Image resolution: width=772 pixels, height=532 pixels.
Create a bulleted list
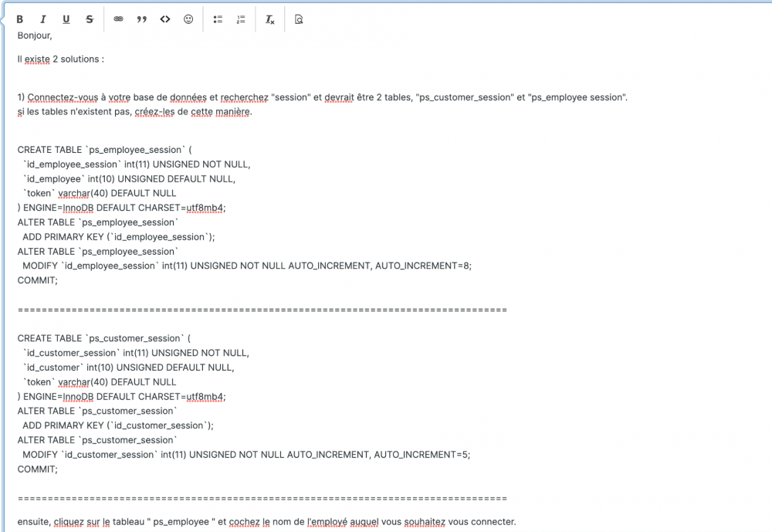tap(217, 19)
